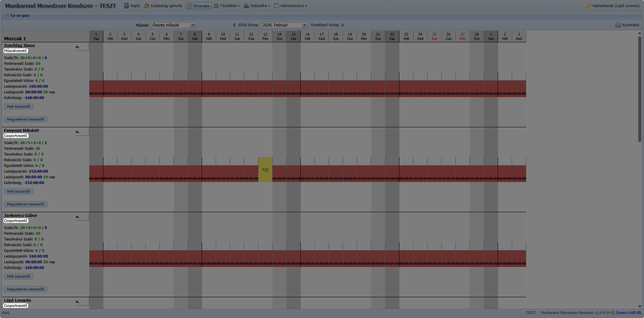Click Negyedéves összesítő for Fenyvesi Nikolett
The height and width of the screenshot is (318, 644).
coord(26,204)
